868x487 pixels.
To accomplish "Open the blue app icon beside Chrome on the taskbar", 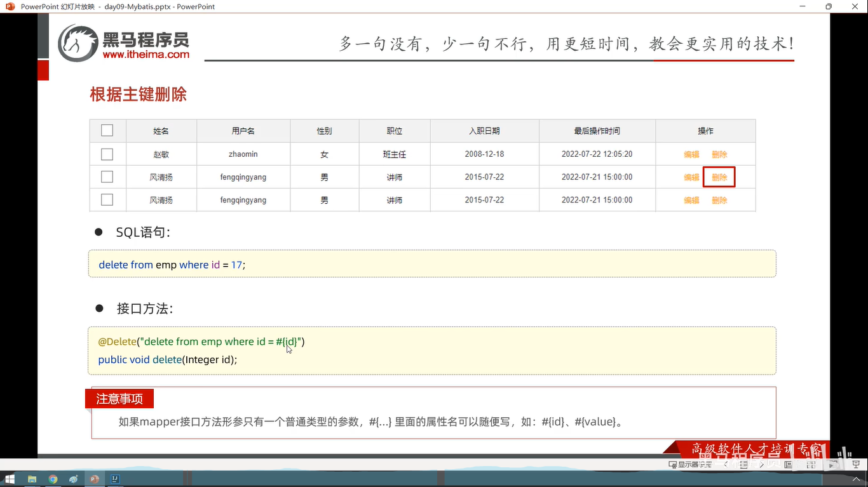I will 74,479.
